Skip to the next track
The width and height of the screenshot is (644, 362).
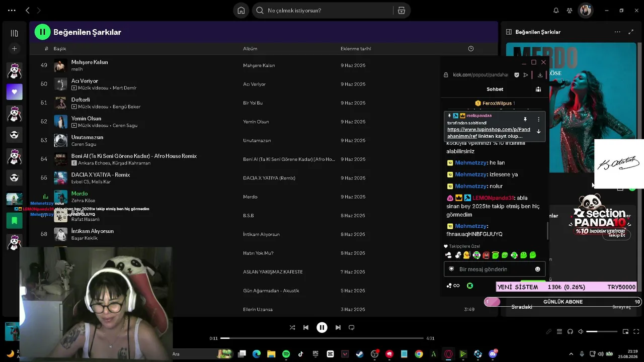pos(338,327)
